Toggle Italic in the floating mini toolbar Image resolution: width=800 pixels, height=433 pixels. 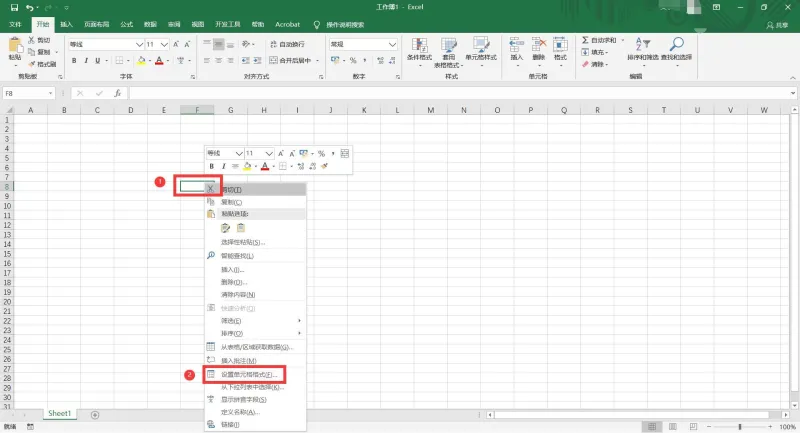tap(223, 166)
